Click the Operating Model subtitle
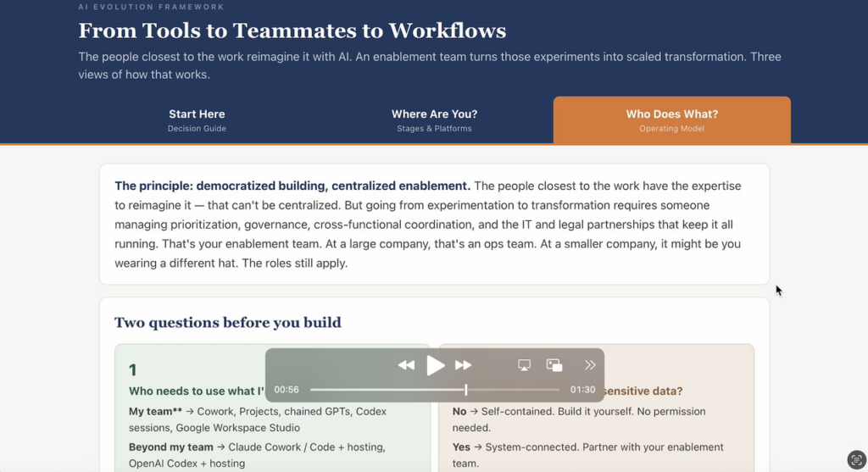868x472 pixels. [671, 128]
